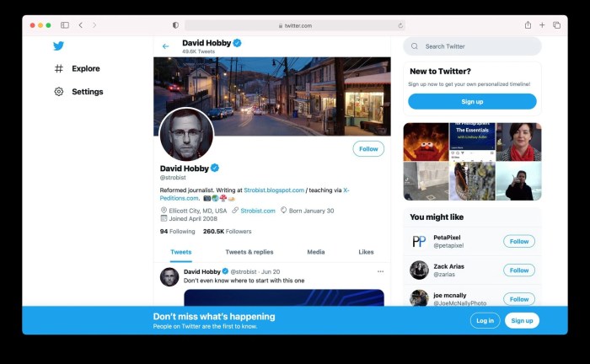The image size is (590, 364).
Task: Click the verified badge in the tweet header
Action: (x=225, y=271)
